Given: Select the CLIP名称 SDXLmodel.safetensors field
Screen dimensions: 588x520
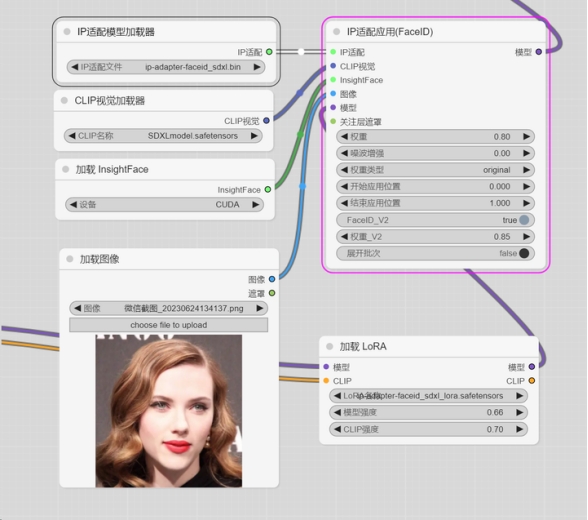Looking at the screenshot, I should 163,136.
